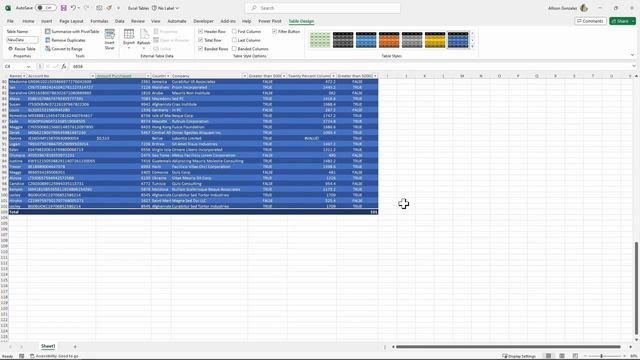Expand the Name Box dropdown
This screenshot has height=360, width=640.
29,66
